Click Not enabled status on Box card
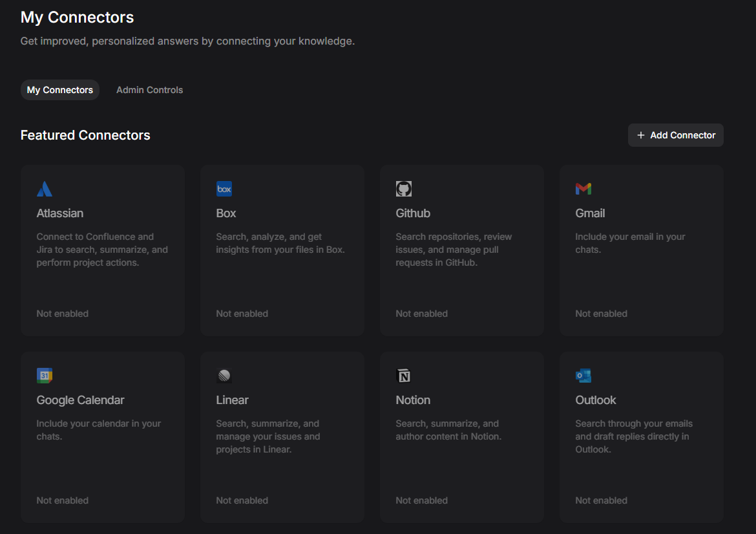 242,314
